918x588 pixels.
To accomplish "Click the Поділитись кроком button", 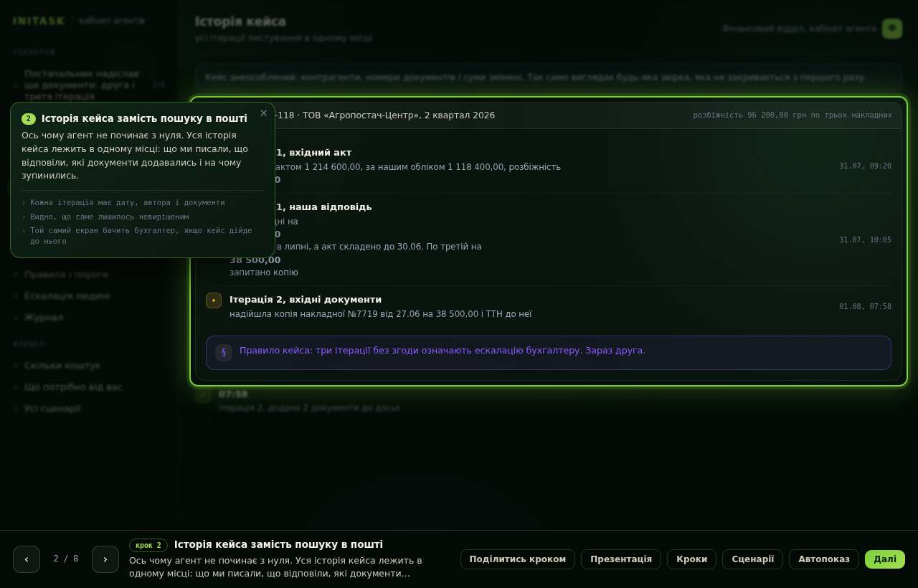I will (518, 559).
